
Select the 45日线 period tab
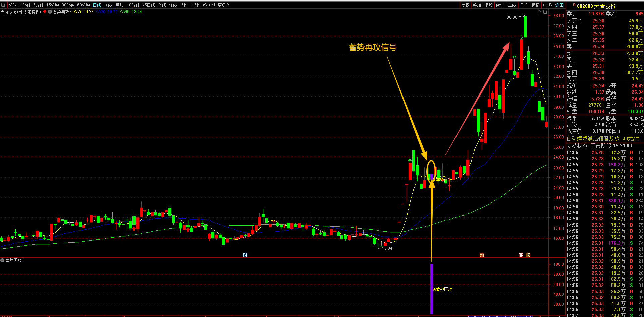pos(149,5)
